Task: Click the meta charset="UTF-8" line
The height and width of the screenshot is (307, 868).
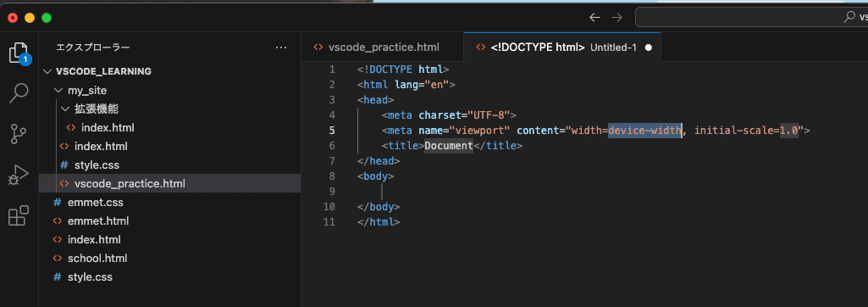Action: coord(449,115)
